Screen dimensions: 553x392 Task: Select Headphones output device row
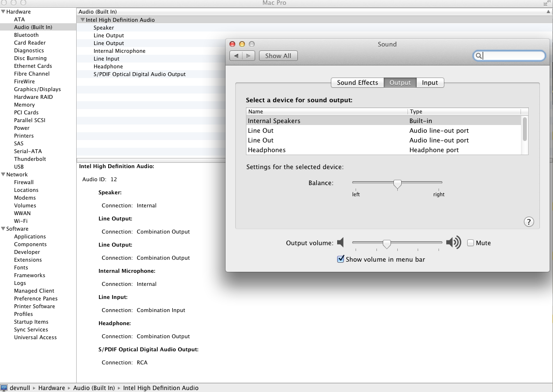tap(384, 150)
